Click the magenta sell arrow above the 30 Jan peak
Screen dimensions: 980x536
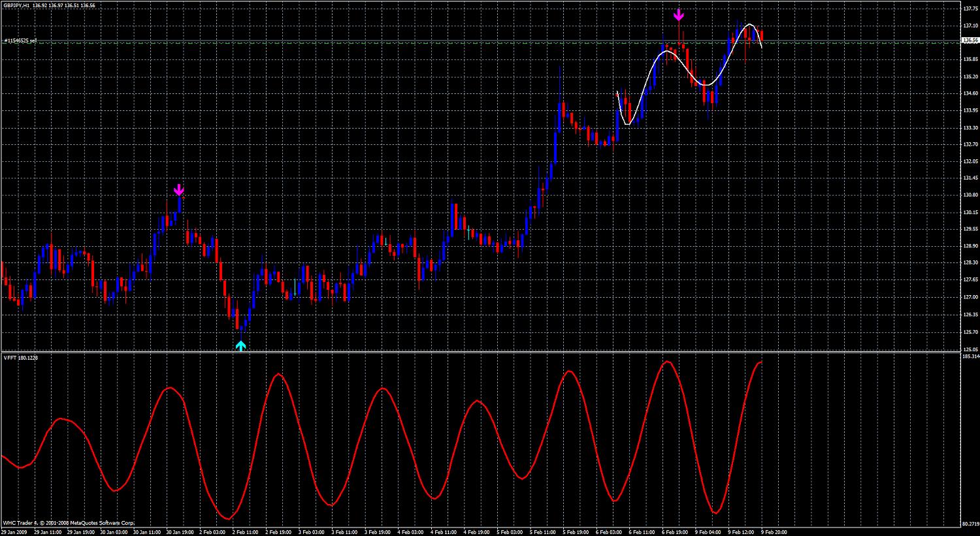pyautogui.click(x=179, y=190)
